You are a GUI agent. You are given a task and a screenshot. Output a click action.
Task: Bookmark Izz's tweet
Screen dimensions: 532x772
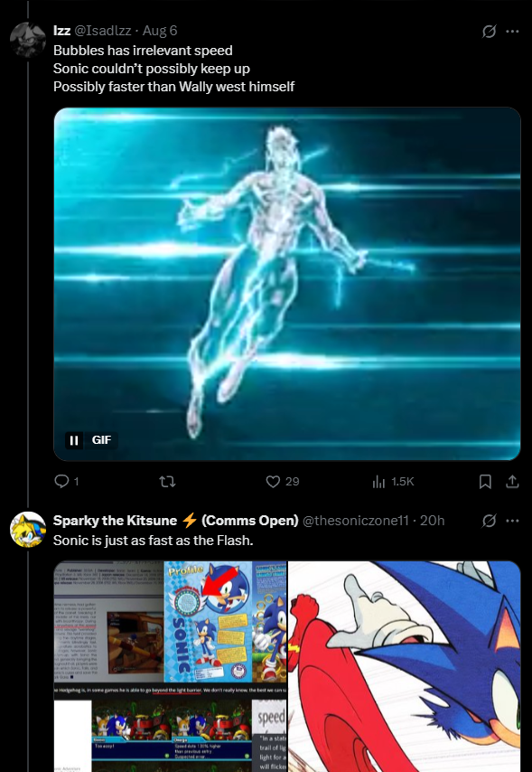click(485, 481)
